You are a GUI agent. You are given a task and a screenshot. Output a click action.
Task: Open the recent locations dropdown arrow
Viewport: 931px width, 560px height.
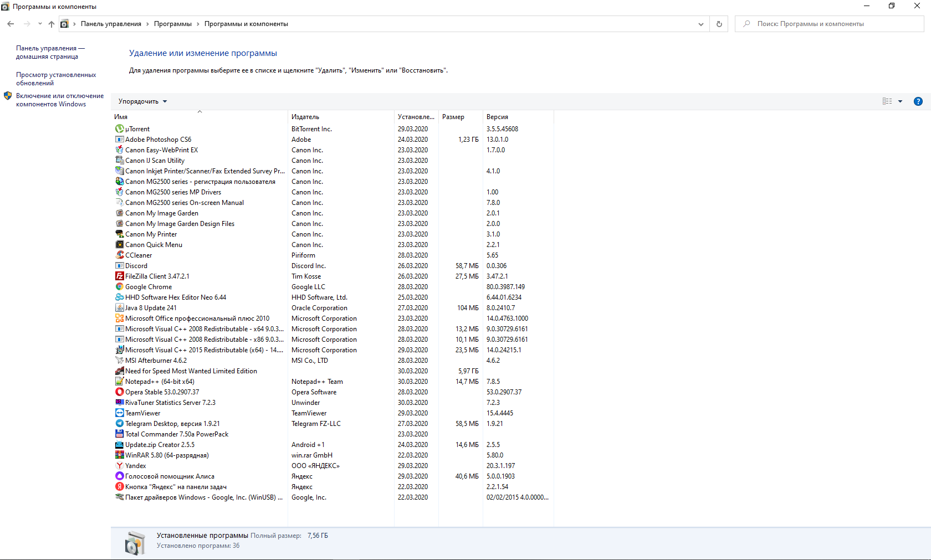[x=40, y=24]
